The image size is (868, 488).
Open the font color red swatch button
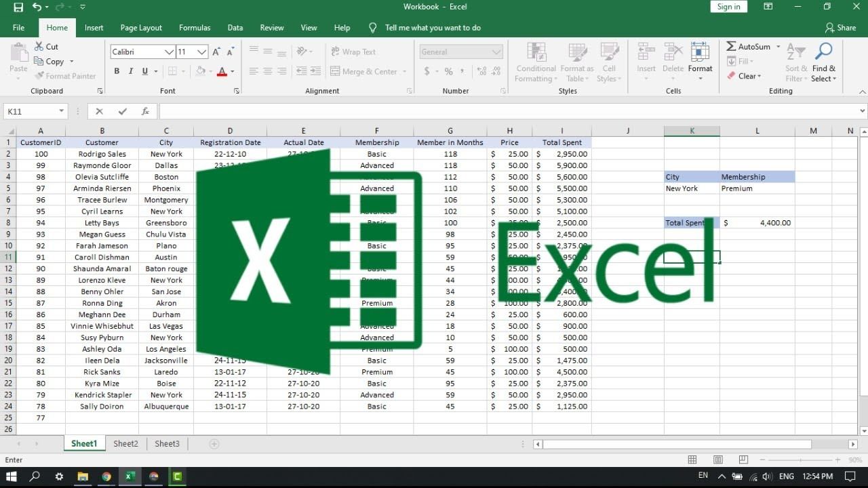click(222, 71)
